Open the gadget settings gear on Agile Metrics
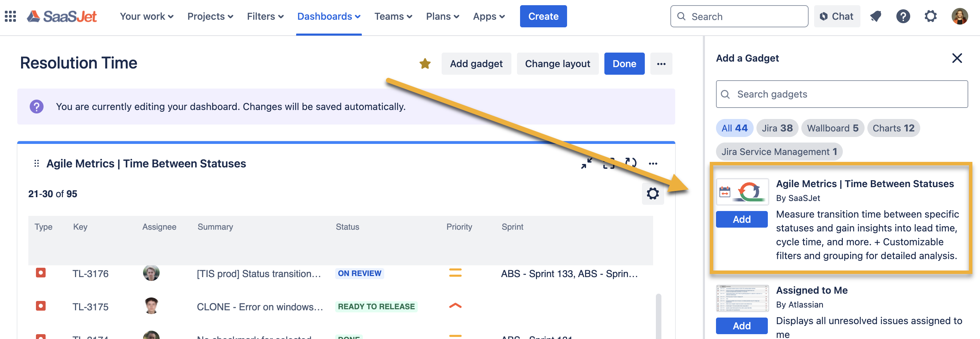Image resolution: width=980 pixels, height=339 pixels. tap(653, 193)
